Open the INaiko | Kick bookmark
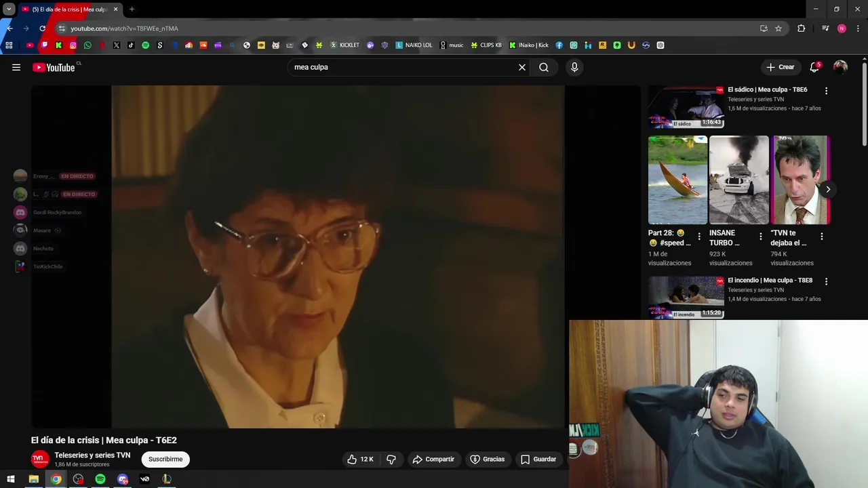868x488 pixels. pyautogui.click(x=529, y=45)
